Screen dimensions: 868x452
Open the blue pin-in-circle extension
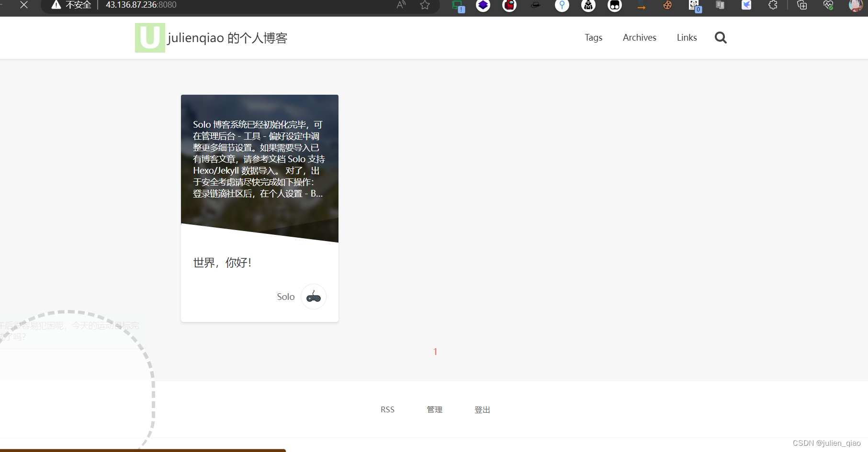562,5
